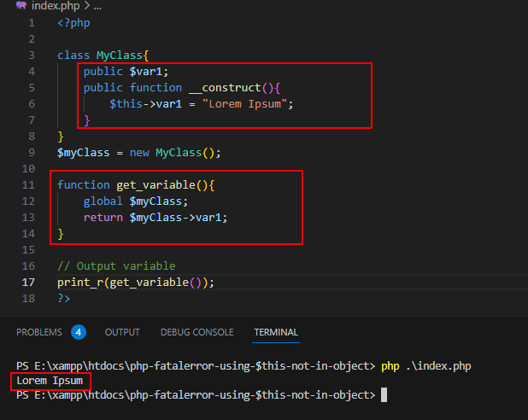Click the "// Output variable" comment

pos(116,266)
